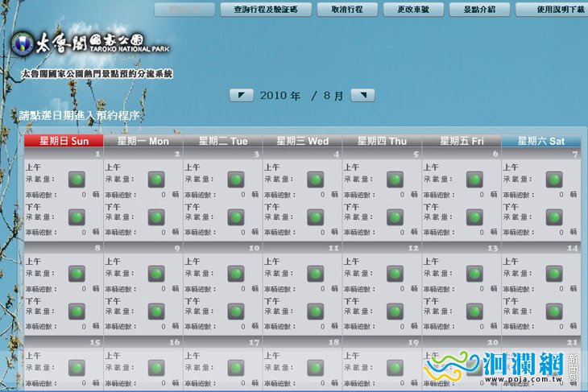Open 查詢行程及驗證碼 menu button

266,10
